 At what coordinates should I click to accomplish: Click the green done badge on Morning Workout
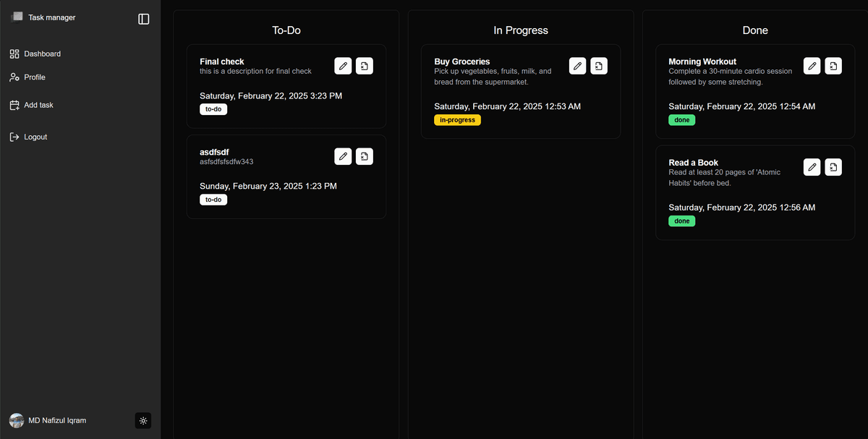pos(681,120)
